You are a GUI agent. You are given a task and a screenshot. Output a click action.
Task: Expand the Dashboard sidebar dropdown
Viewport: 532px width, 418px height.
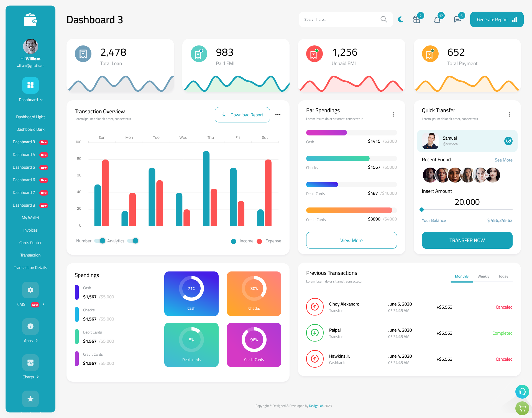point(30,100)
